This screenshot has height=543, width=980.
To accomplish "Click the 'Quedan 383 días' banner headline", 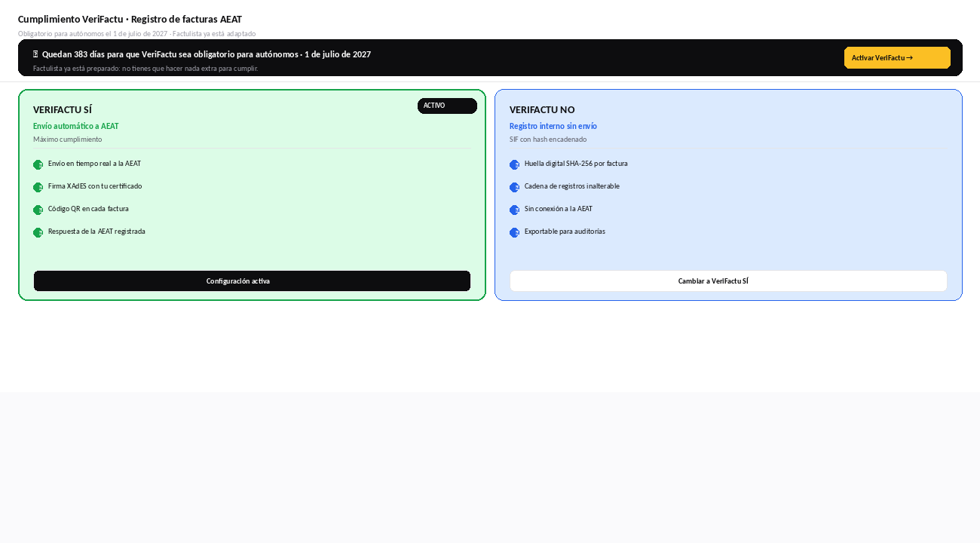I will click(x=207, y=54).
